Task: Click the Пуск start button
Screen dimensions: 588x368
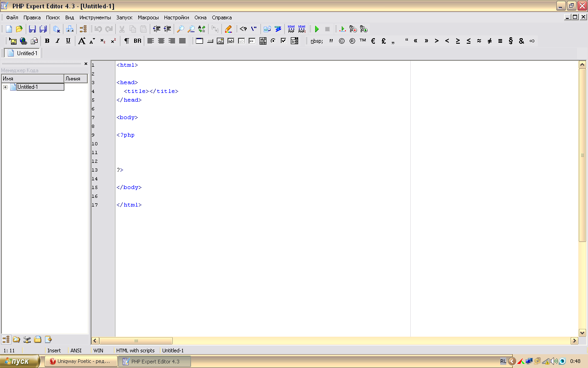Action: point(17,362)
